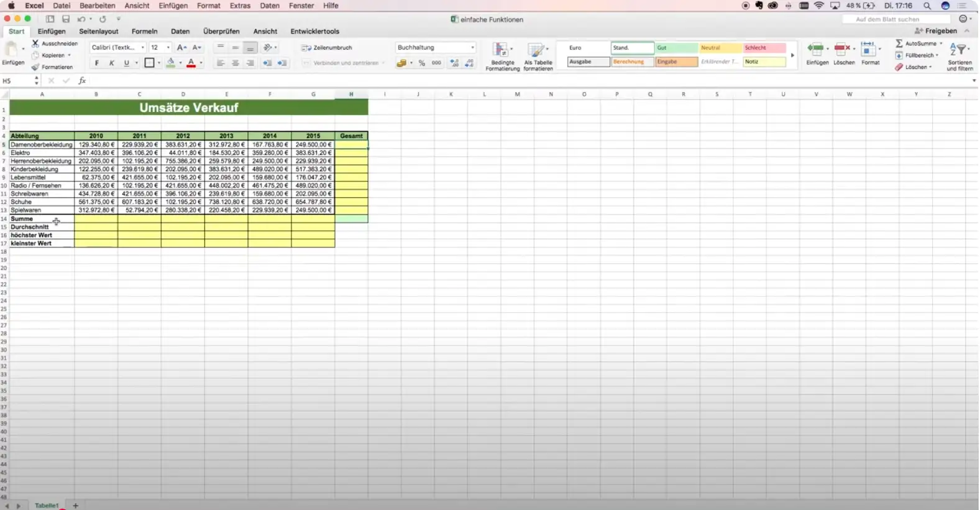
Task: Increase font size with the larger A icon
Action: pos(181,48)
